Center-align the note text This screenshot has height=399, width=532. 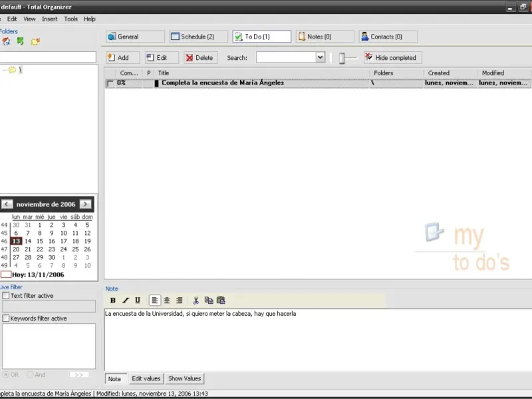[167, 301]
